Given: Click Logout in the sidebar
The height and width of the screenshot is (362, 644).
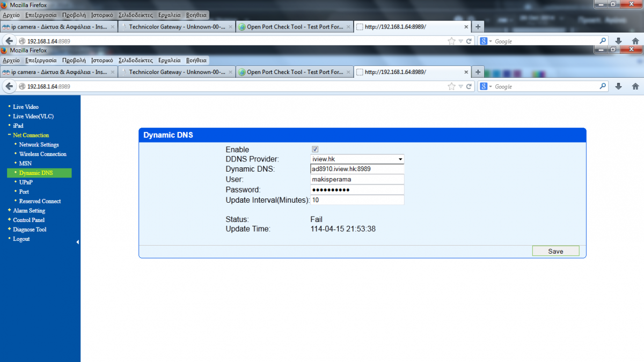Looking at the screenshot, I should click(21, 239).
